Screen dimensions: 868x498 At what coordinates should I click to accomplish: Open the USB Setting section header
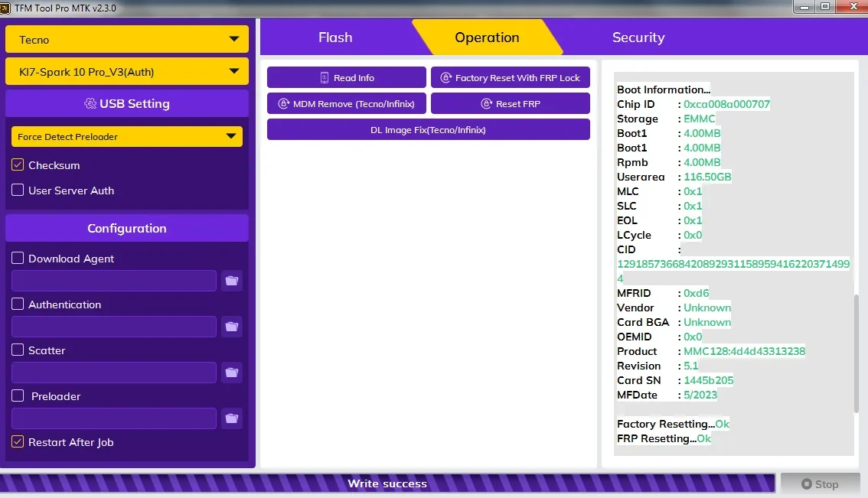(x=127, y=103)
